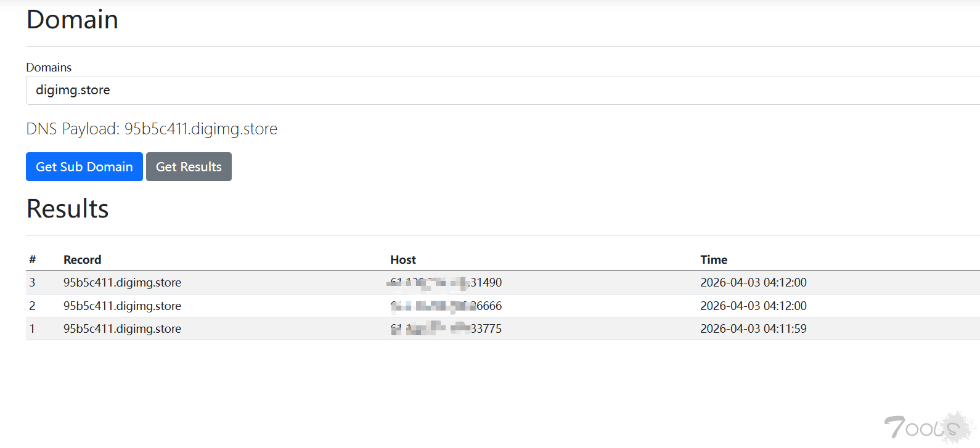Click the 7ools watermark logo

(929, 426)
